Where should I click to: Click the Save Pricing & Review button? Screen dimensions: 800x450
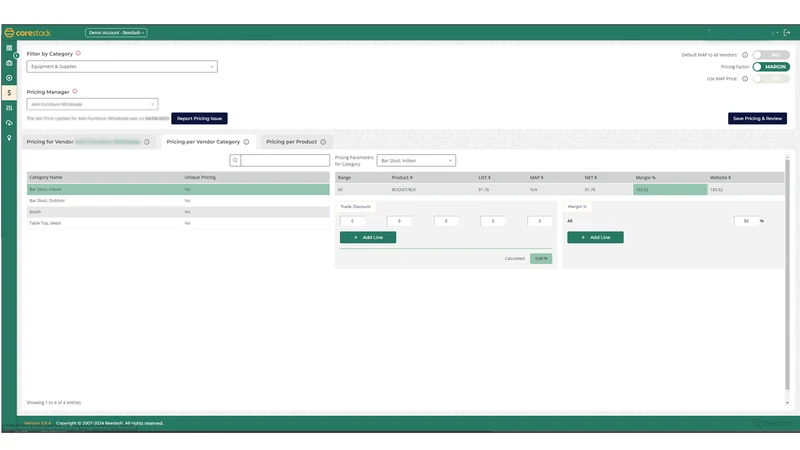tap(757, 118)
